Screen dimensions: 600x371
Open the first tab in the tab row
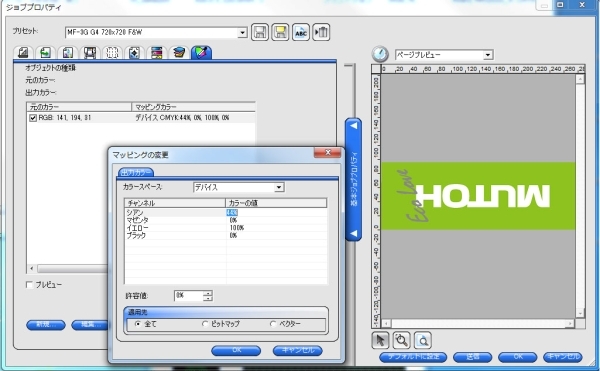click(x=23, y=52)
